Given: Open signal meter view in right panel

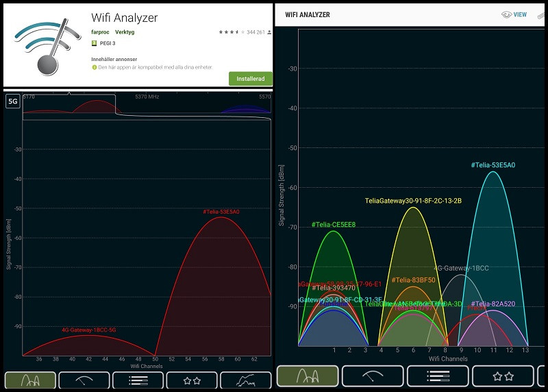Looking at the screenshot, I should pyautogui.click(x=373, y=376).
